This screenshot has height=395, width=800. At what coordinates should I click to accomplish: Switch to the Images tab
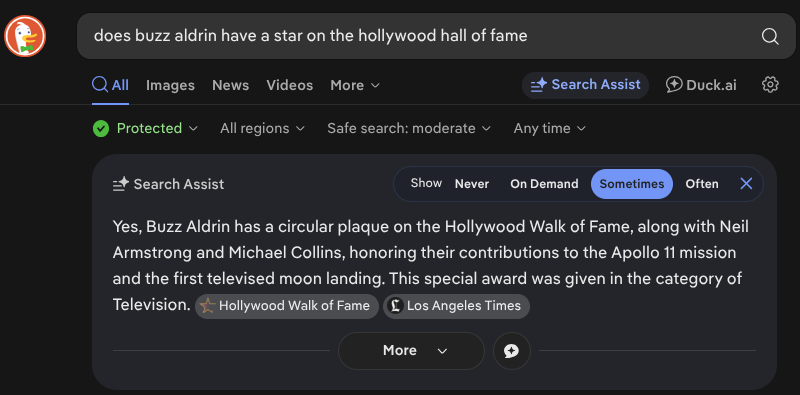(x=170, y=85)
